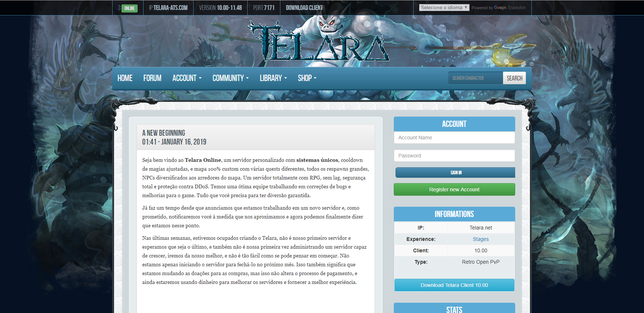The width and height of the screenshot is (644, 313).
Task: Click the Stats panel header
Action: point(454,308)
